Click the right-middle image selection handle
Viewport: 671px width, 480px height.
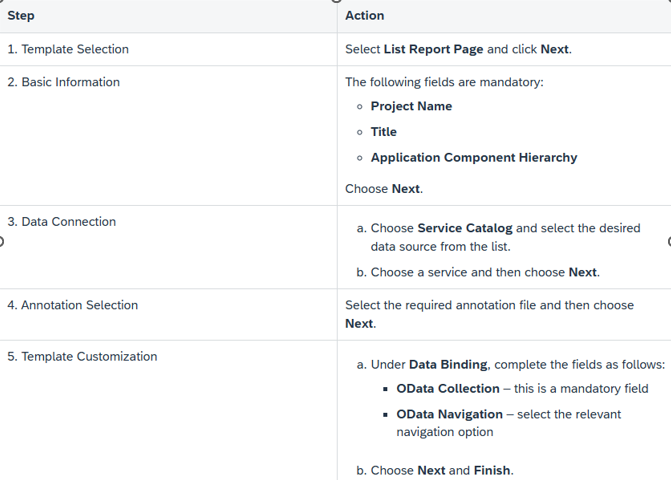pos(669,241)
